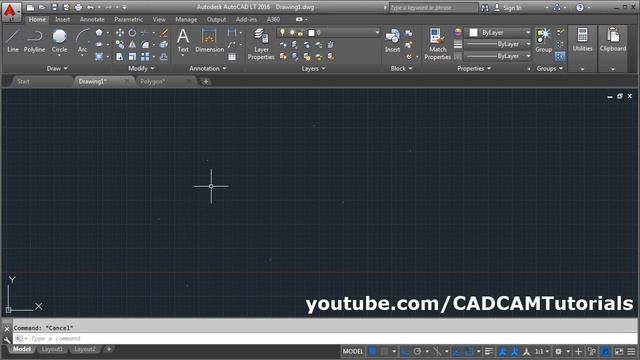This screenshot has height=360, width=640.
Task: Expand the Block panel
Action: [401, 69]
